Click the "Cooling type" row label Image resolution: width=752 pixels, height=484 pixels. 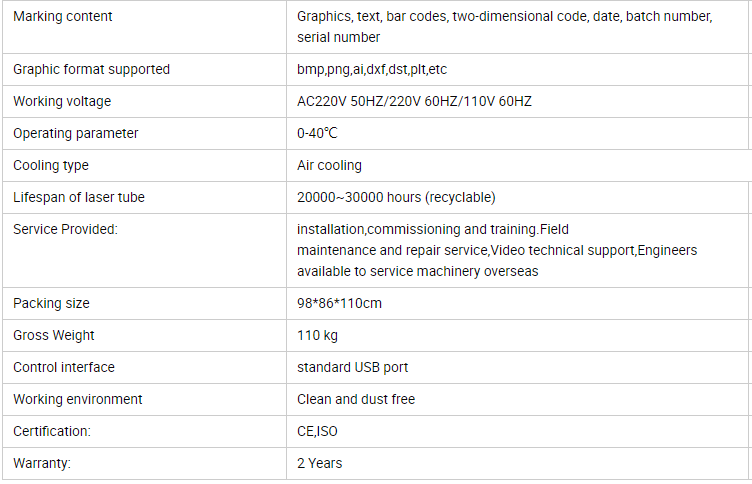coord(51,166)
